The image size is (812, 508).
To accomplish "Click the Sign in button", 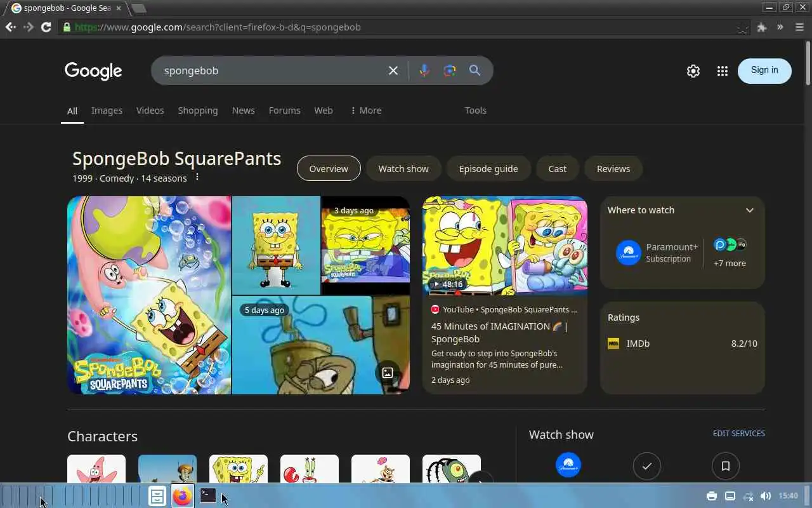I will (x=764, y=70).
